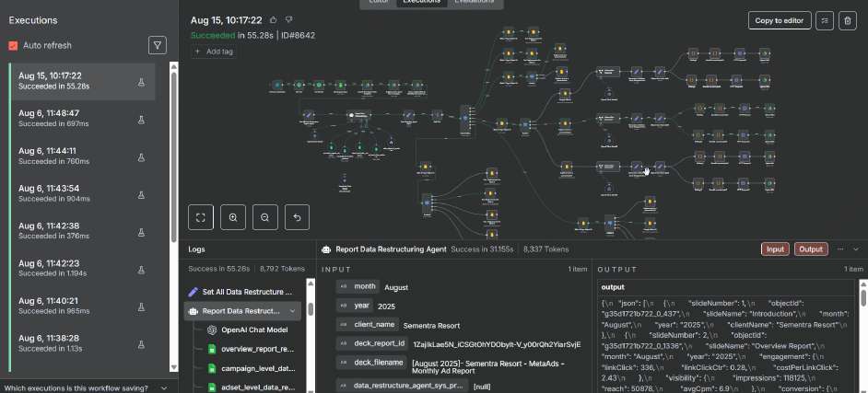Viewport: 868px width, 393px height.
Task: Click the flask icon on the Aug 15, 10:17:22 row
Action: pyautogui.click(x=141, y=82)
